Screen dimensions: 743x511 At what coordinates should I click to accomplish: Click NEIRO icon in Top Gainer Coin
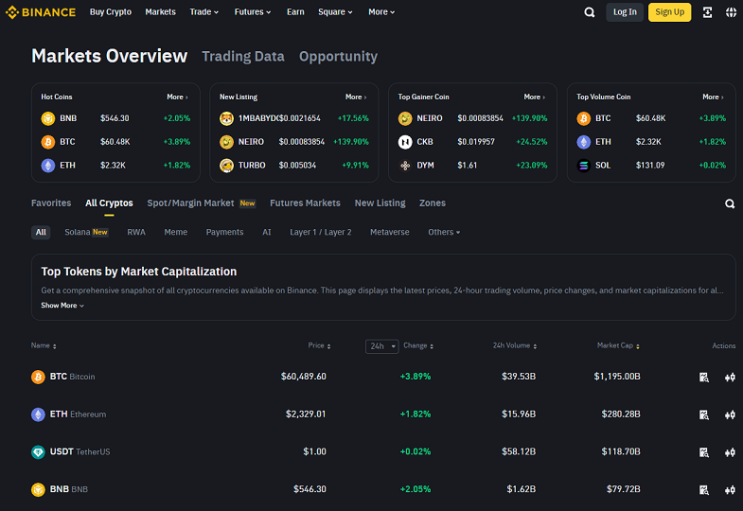click(x=405, y=118)
